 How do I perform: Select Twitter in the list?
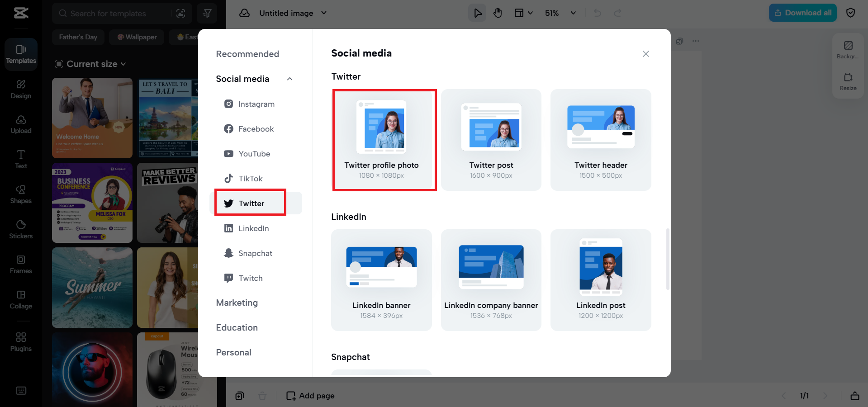[x=256, y=203]
